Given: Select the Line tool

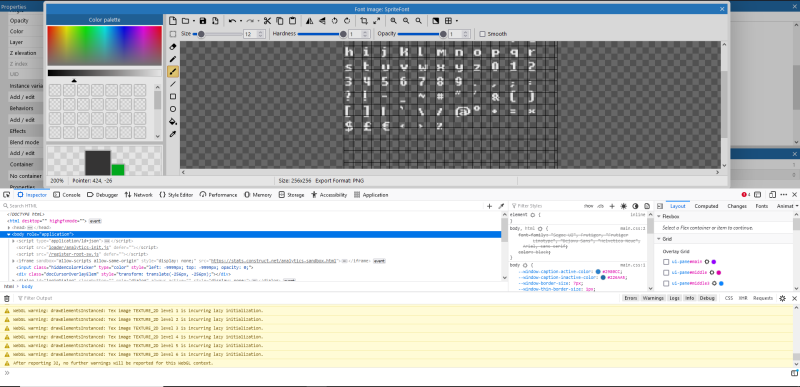Looking at the screenshot, I should tap(173, 84).
